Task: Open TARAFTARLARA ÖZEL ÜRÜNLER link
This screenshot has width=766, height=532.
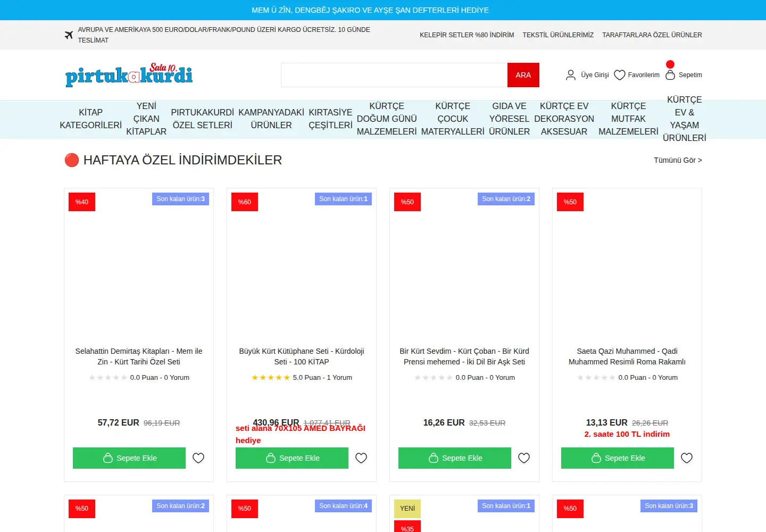Action: click(652, 35)
